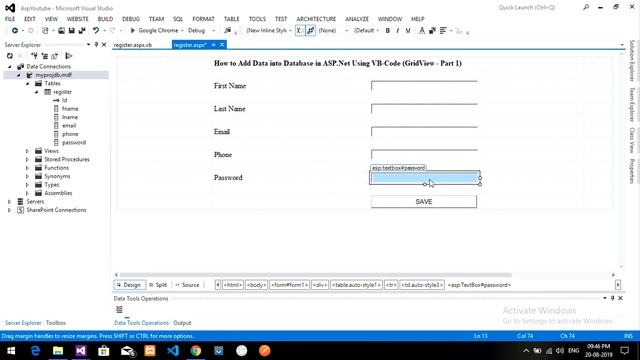640x360 pixels.
Task: Start debugging with green play arrow
Action: 133,31
